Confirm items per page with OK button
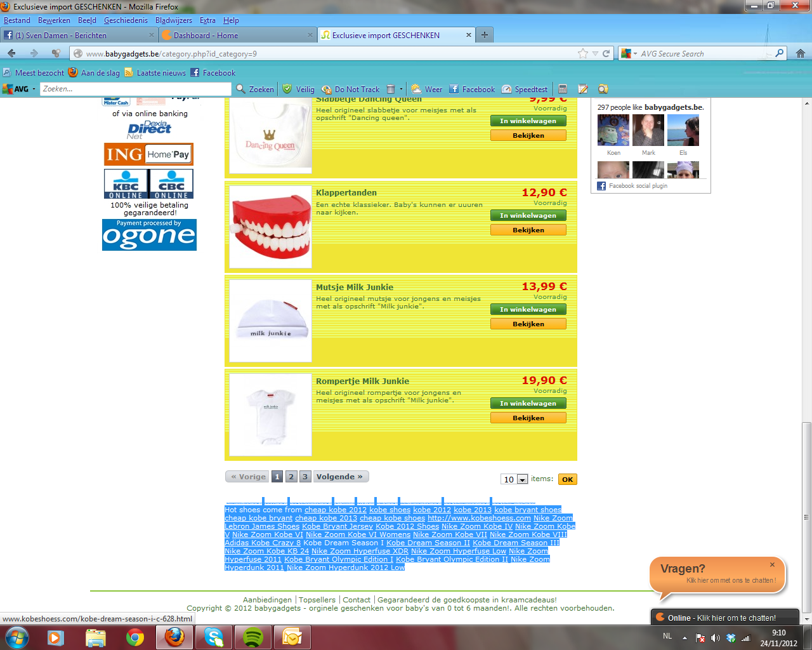 (568, 479)
